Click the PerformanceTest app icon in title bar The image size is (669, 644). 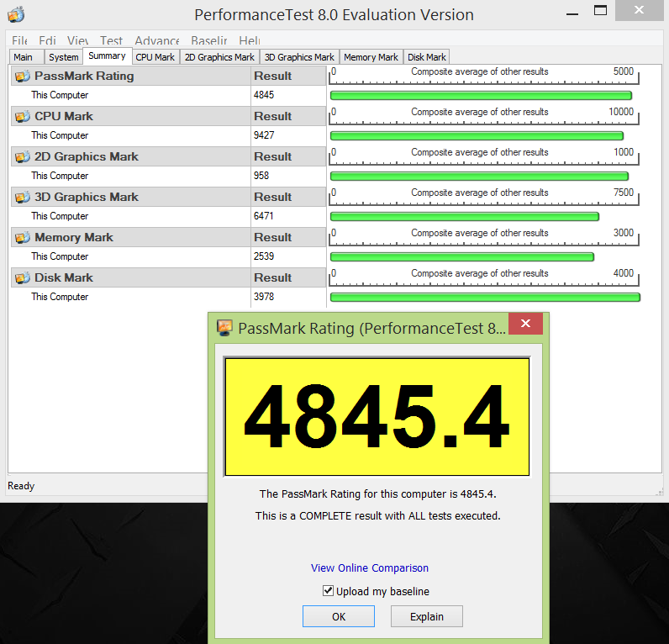tap(16, 14)
